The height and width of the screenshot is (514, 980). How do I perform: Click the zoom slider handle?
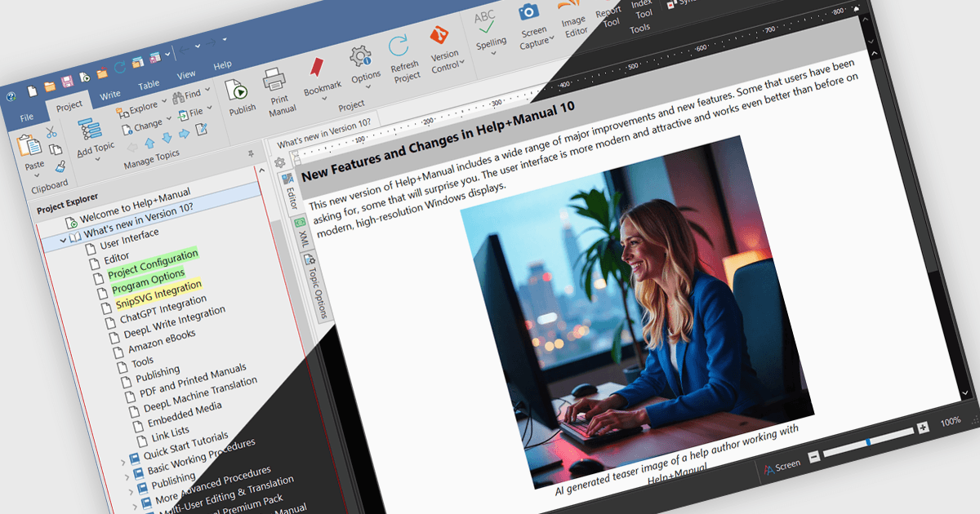tap(868, 441)
